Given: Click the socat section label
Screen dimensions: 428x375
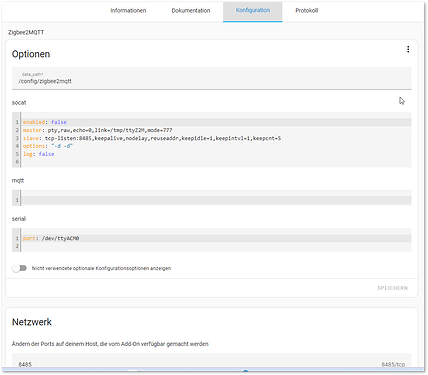Looking at the screenshot, I should [19, 103].
